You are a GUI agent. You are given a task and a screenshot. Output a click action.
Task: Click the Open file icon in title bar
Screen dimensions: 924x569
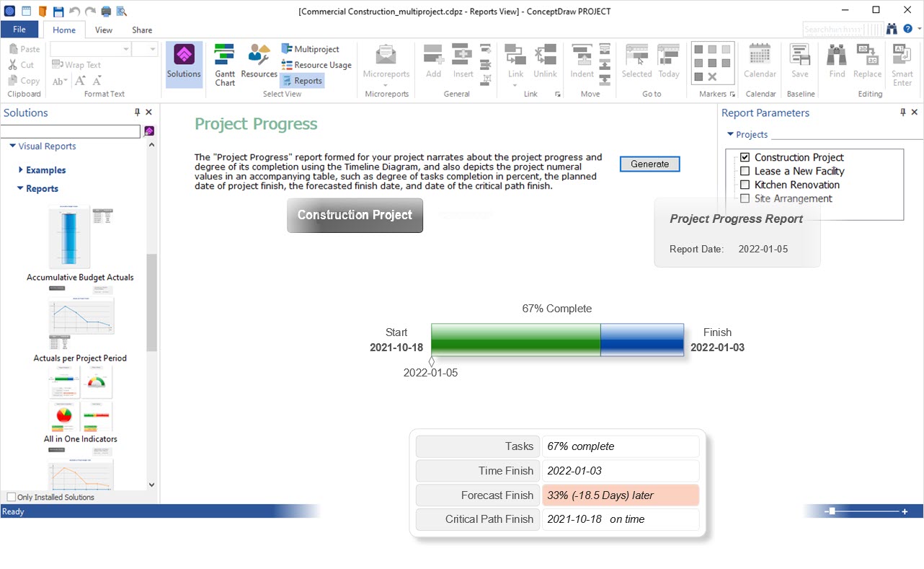click(x=43, y=11)
